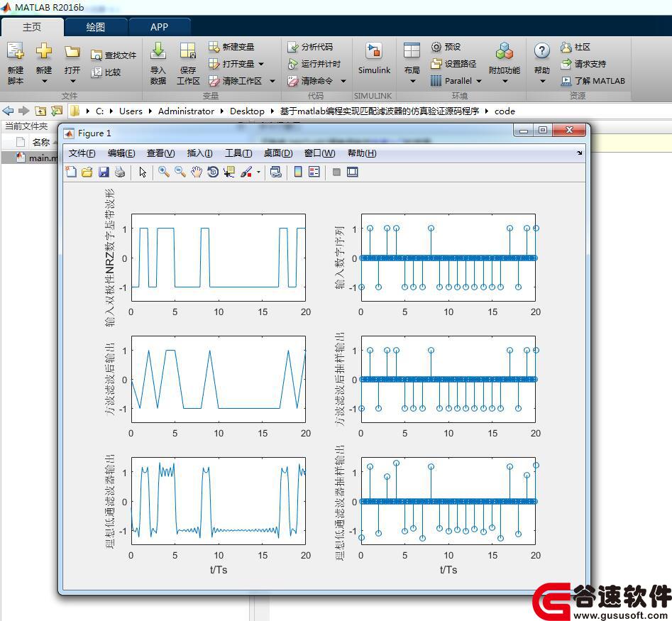The image size is (672, 621).
Task: Click Community (社区)
Action: (x=576, y=47)
